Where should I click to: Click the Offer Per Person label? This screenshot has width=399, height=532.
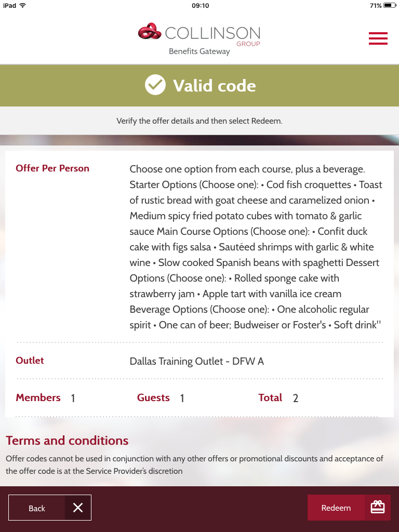click(52, 168)
